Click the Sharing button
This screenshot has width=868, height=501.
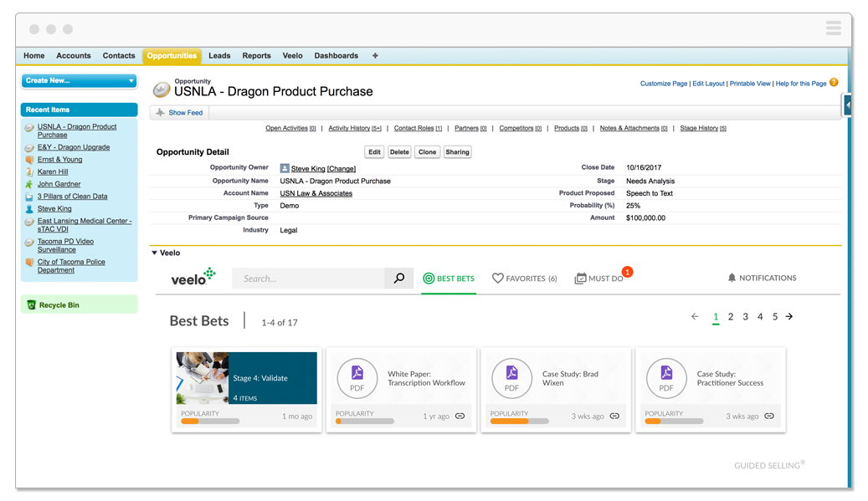(457, 152)
